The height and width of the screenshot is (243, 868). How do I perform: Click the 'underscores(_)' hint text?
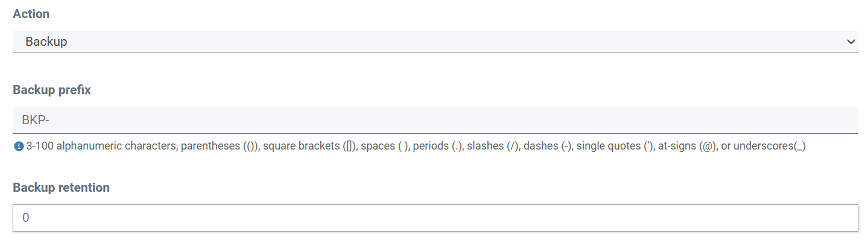(770, 147)
